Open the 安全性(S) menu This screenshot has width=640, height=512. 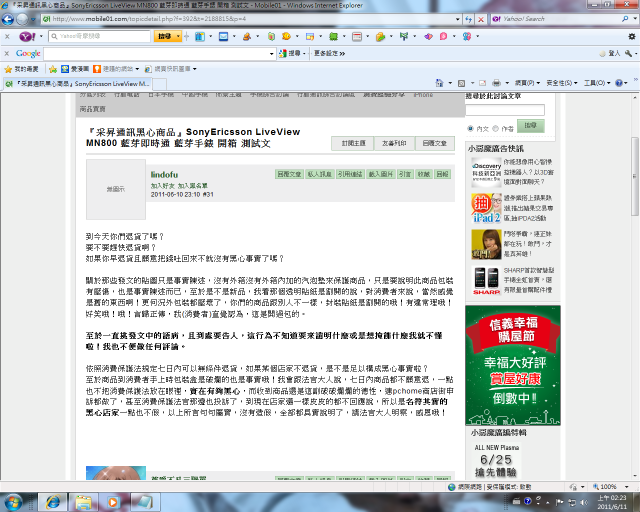(x=562, y=83)
